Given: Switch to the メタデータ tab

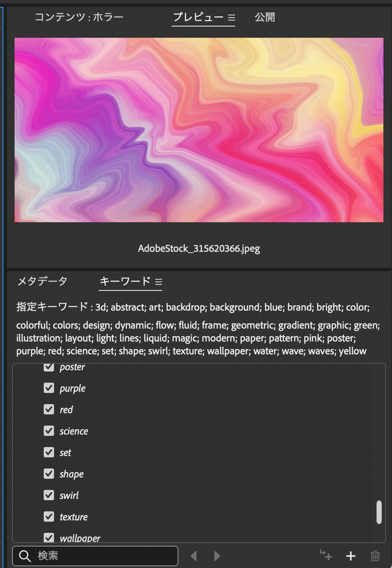Looking at the screenshot, I should tap(43, 281).
